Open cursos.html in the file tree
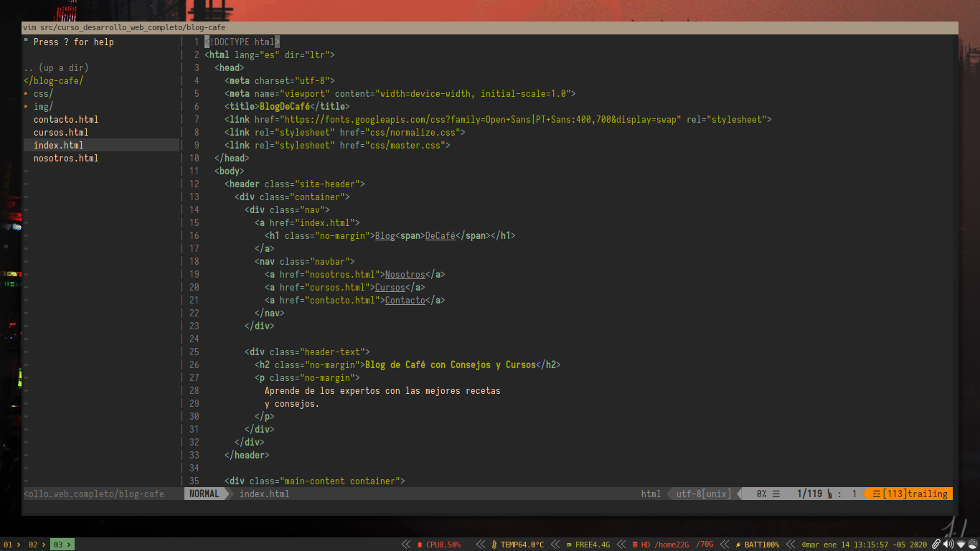 pyautogui.click(x=61, y=132)
